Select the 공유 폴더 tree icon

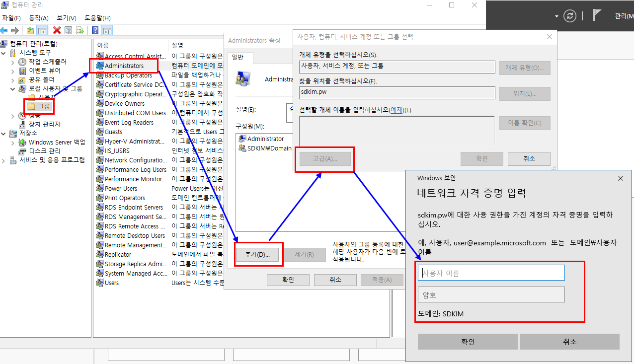pos(22,79)
